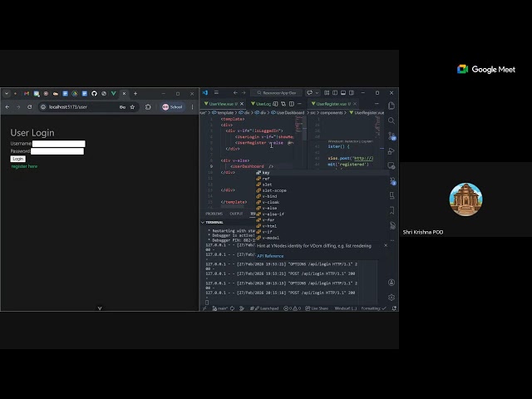Choose 'slot' suggestion

pos(322,185)
